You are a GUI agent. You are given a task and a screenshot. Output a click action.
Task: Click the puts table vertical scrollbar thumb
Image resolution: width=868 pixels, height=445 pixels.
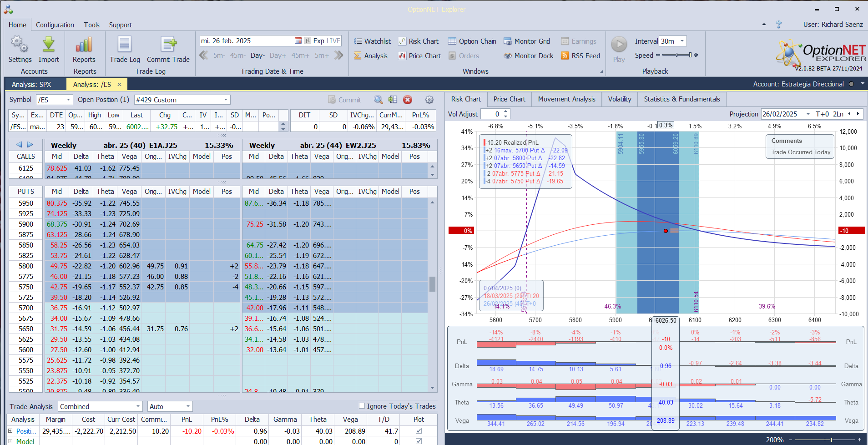point(432,284)
